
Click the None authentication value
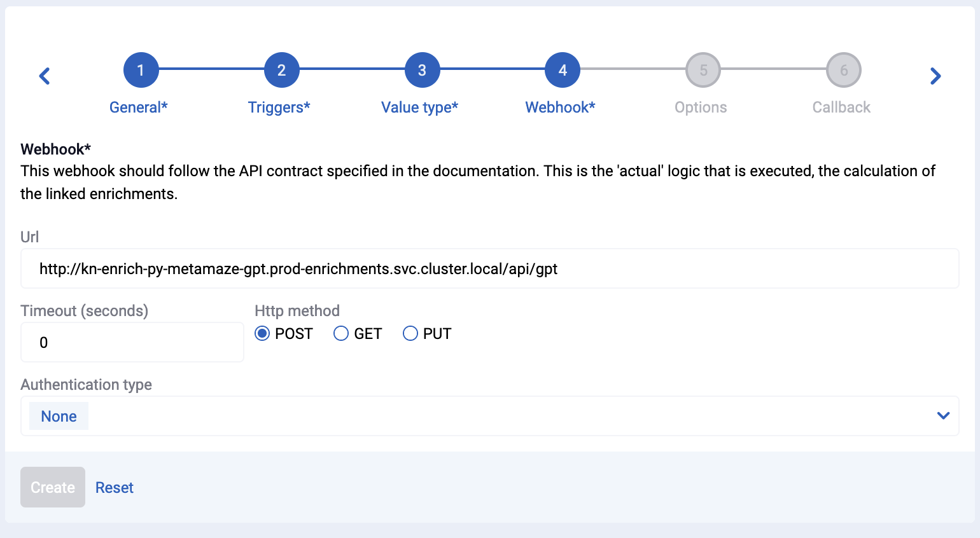pyautogui.click(x=59, y=417)
